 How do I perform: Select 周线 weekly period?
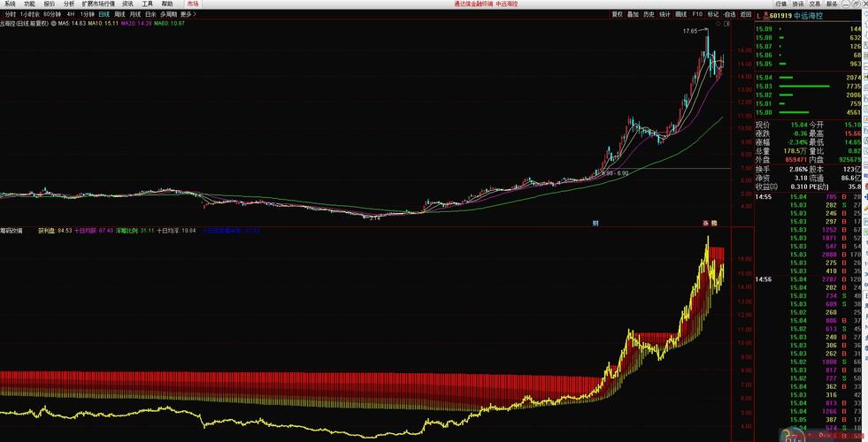pyautogui.click(x=119, y=15)
